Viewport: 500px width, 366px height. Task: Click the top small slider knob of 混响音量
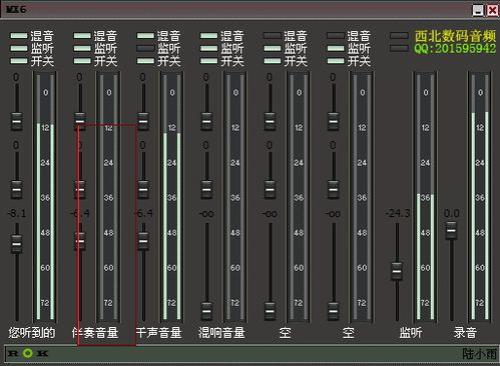(x=207, y=121)
